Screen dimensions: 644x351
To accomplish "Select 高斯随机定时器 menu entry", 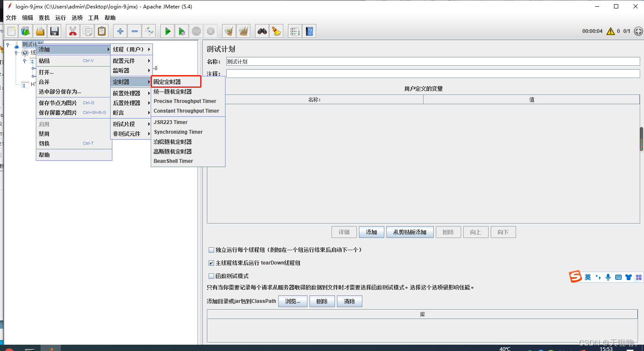I will click(x=188, y=151).
